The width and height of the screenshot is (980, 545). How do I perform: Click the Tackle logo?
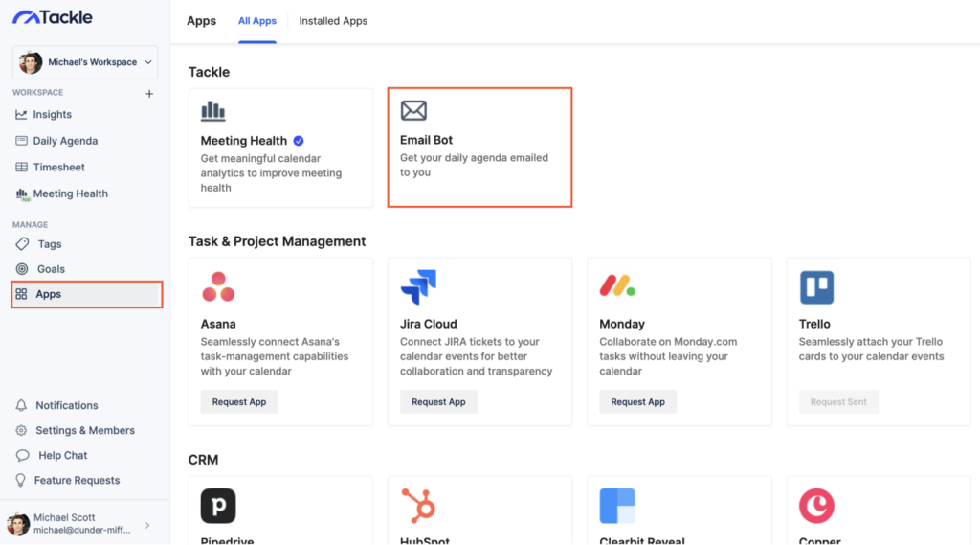53,17
